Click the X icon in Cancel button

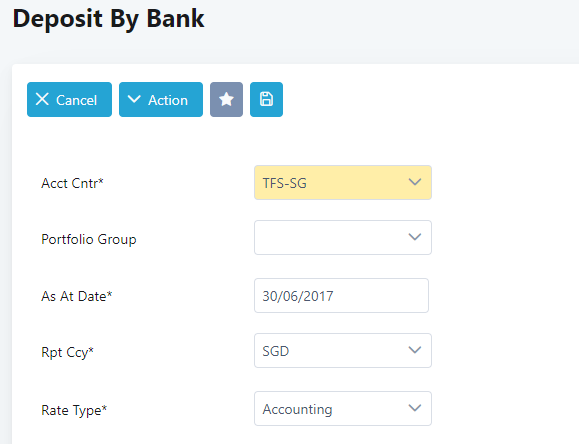[x=42, y=99]
